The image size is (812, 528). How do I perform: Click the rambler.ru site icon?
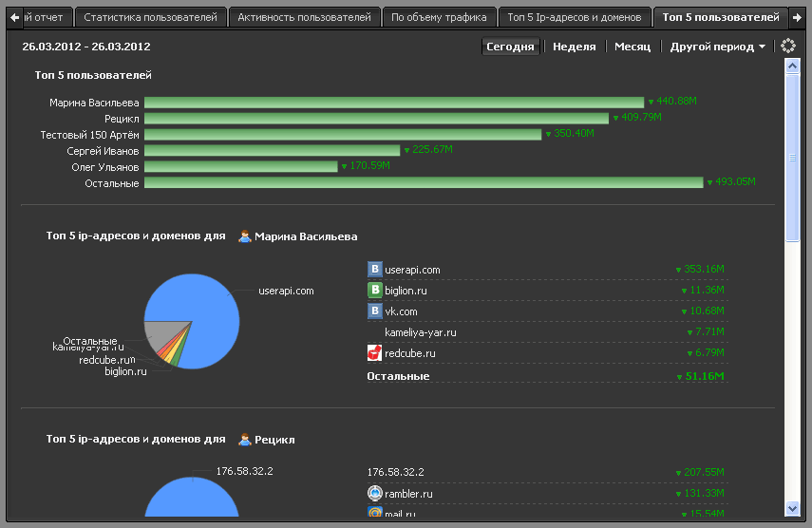click(x=375, y=494)
